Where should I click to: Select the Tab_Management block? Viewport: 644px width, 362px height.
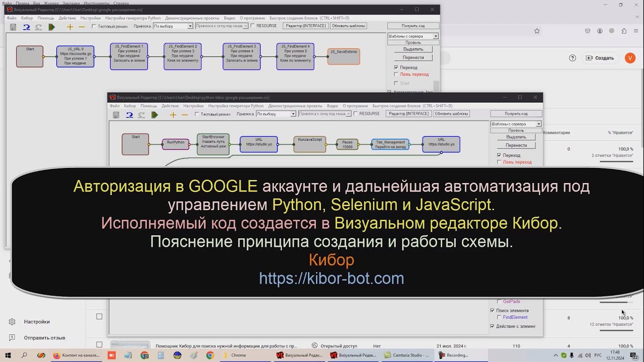tap(390, 144)
